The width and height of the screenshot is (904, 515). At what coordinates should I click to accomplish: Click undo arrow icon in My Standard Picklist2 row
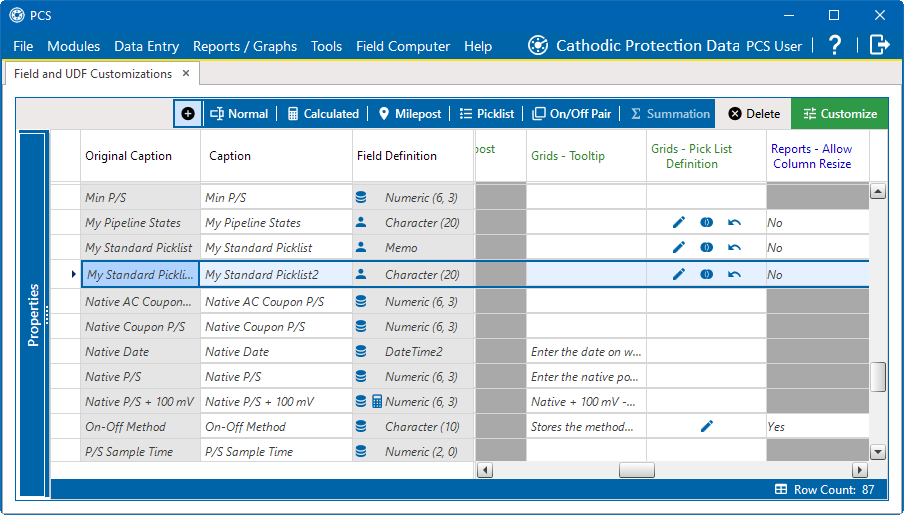pos(734,275)
